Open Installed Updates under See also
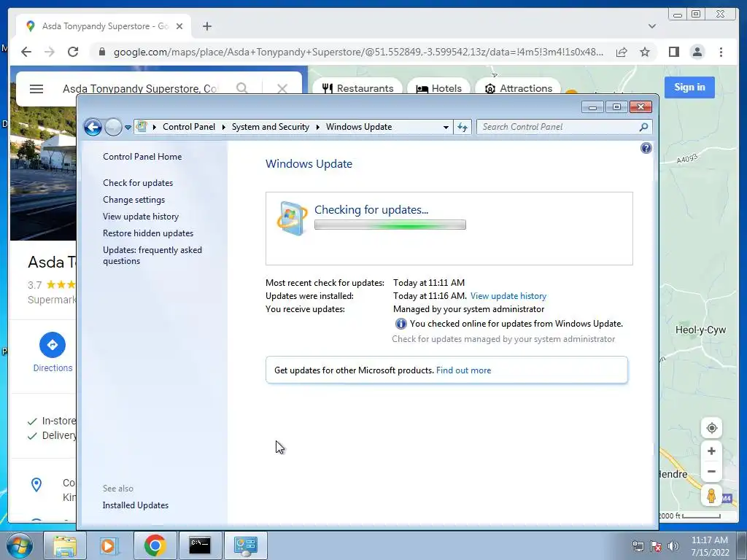This screenshot has width=747, height=560. pos(135,505)
